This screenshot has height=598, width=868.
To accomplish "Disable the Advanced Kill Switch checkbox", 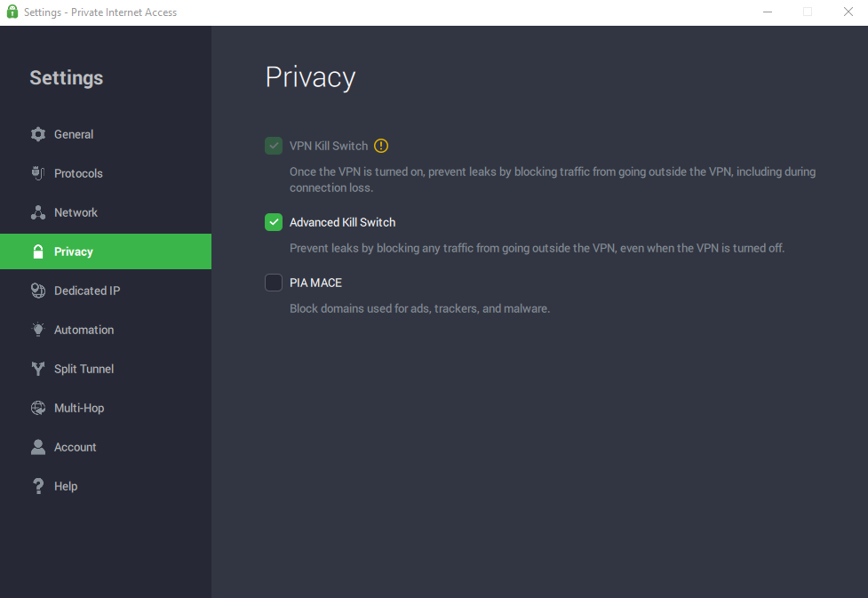I will point(274,222).
